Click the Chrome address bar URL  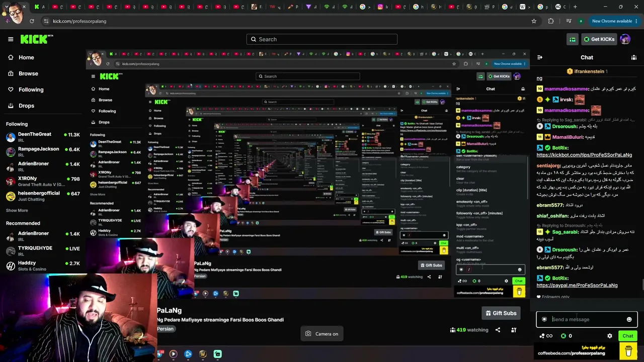(x=79, y=21)
